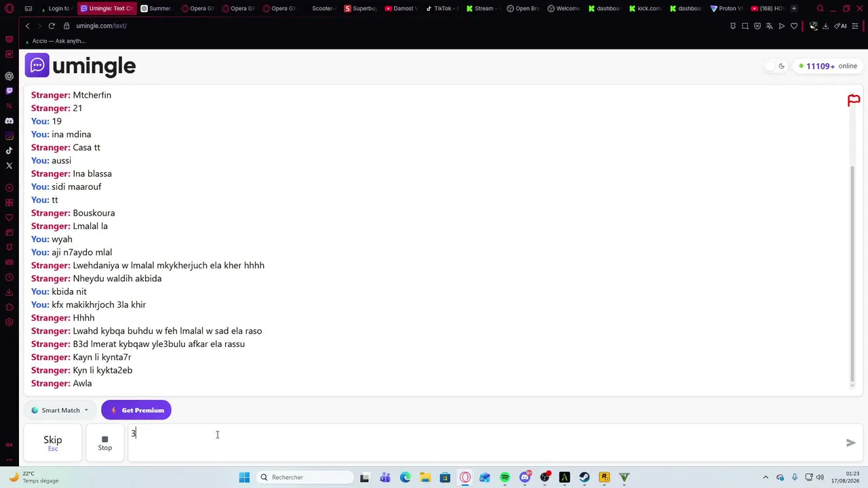Click the tab search magnifier icon

820,9
